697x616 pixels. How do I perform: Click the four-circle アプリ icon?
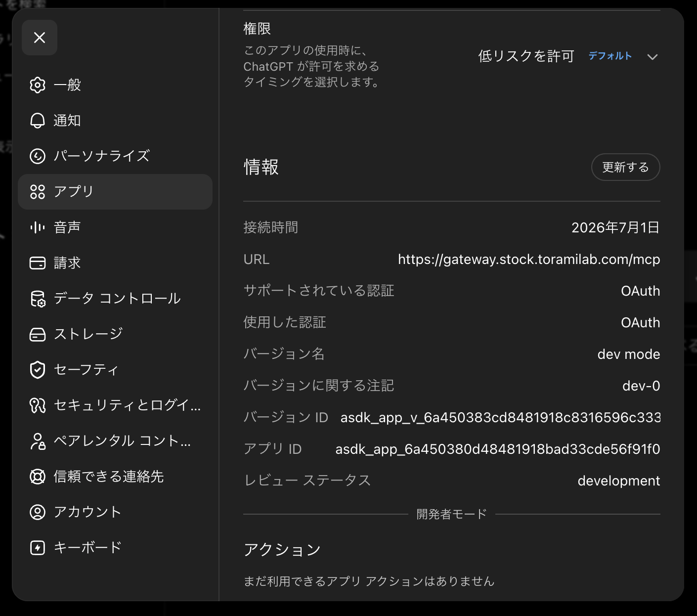[x=38, y=192]
